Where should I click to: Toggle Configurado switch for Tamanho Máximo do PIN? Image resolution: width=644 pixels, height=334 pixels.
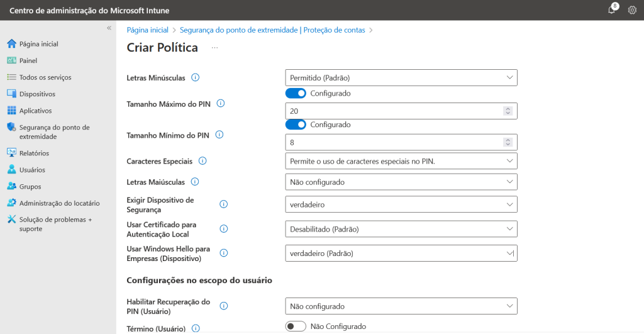click(296, 93)
